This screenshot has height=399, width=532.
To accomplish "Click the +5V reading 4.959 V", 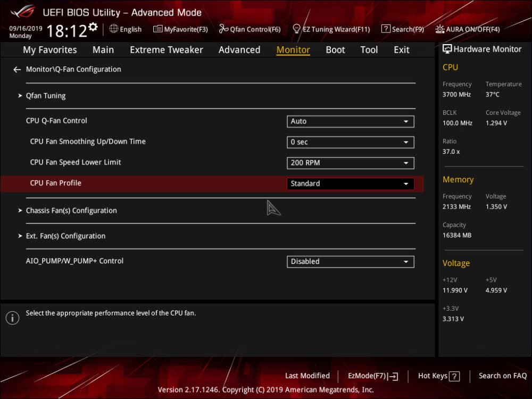I will 496,290.
